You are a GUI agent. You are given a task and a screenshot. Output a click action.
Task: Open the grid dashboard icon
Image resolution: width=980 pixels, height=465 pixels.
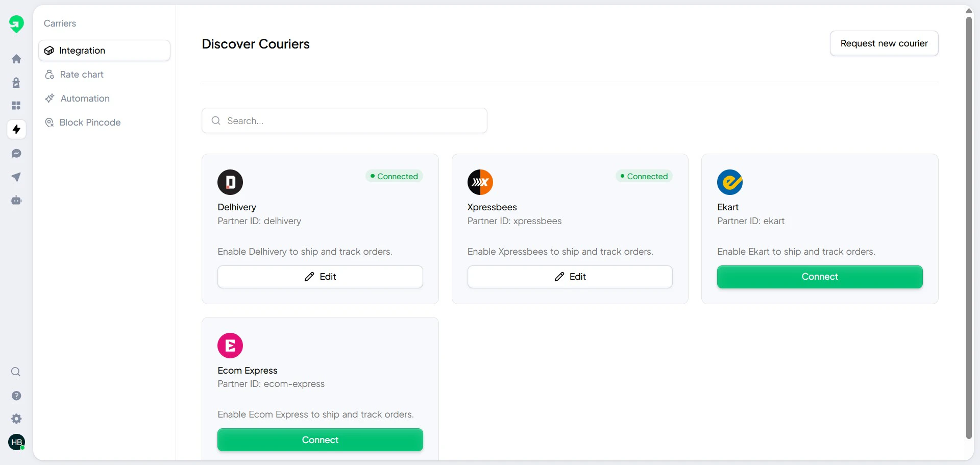[16, 106]
